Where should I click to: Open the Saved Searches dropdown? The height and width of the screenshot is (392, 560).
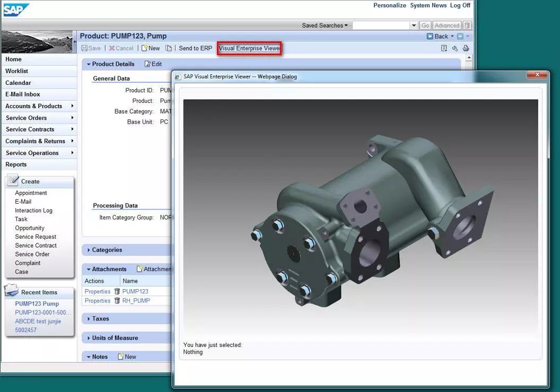click(325, 25)
